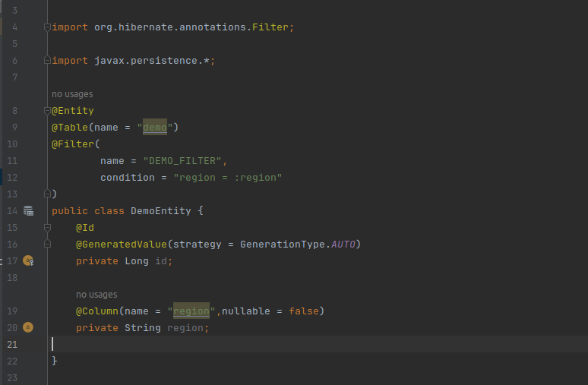This screenshot has height=385, width=588.
Task: Click the DemoEntity class name
Action: [161, 210]
